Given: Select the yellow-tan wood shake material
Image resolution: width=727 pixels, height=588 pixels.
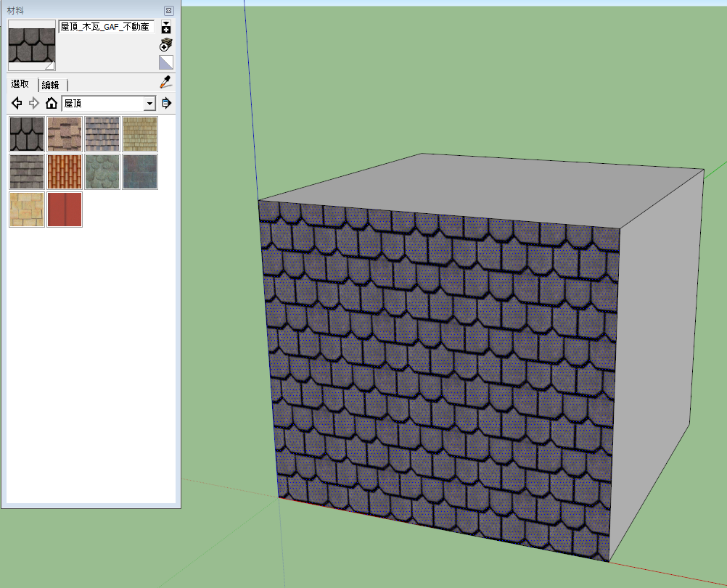Looking at the screenshot, I should tap(140, 134).
